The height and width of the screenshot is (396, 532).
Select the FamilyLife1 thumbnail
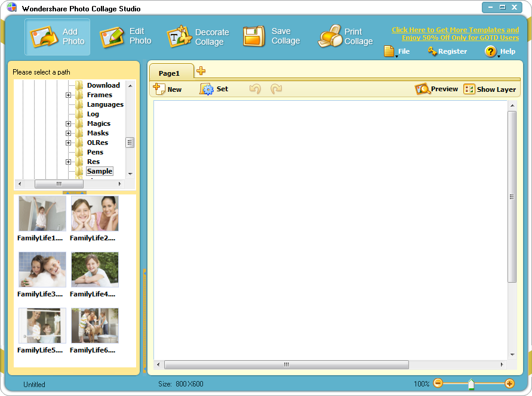(42, 214)
